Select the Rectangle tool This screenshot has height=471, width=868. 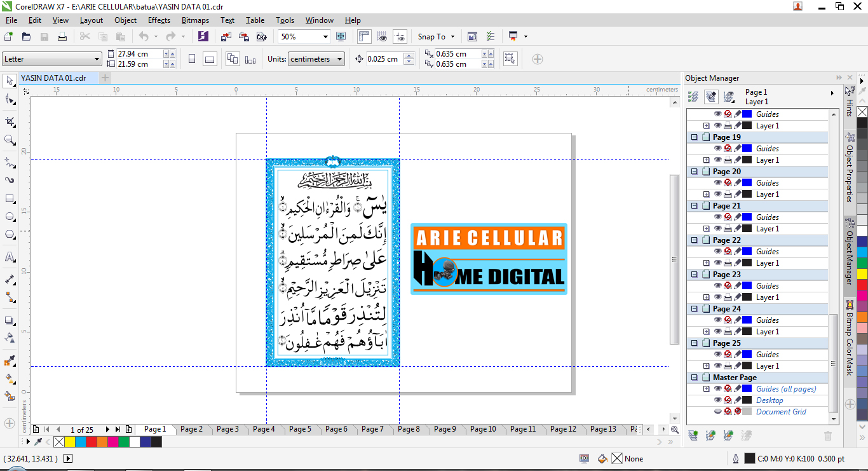[x=10, y=199]
